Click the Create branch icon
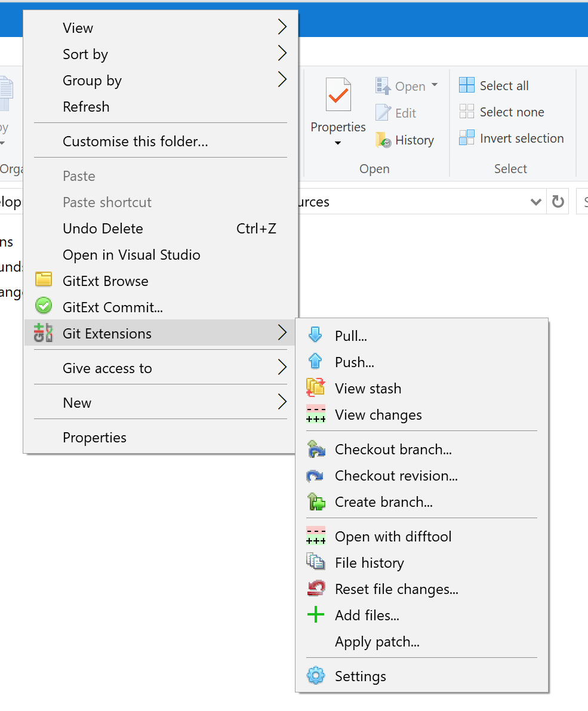588x711 pixels. [315, 501]
